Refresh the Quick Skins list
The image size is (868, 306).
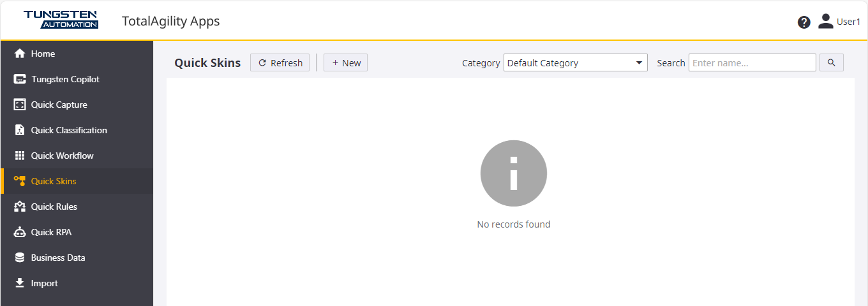click(x=280, y=62)
